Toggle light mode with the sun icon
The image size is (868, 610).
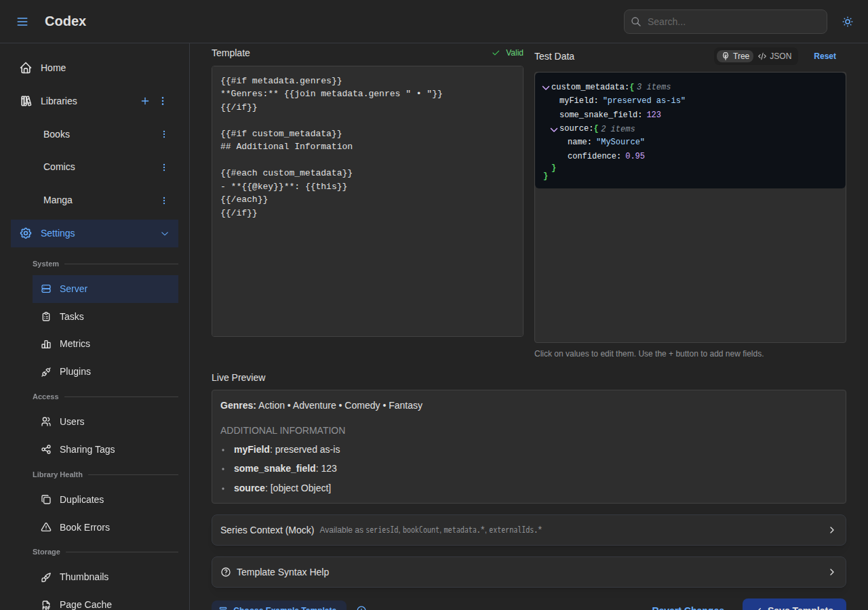[x=848, y=22]
